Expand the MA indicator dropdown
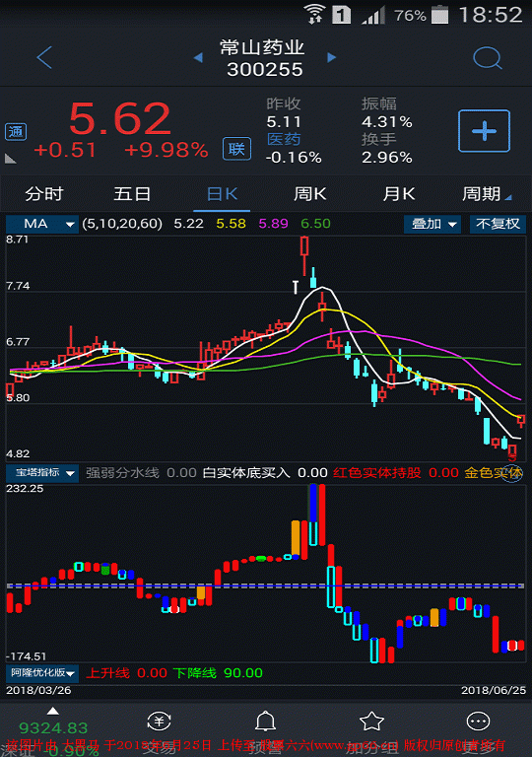Image resolution: width=532 pixels, height=757 pixels. point(42,224)
